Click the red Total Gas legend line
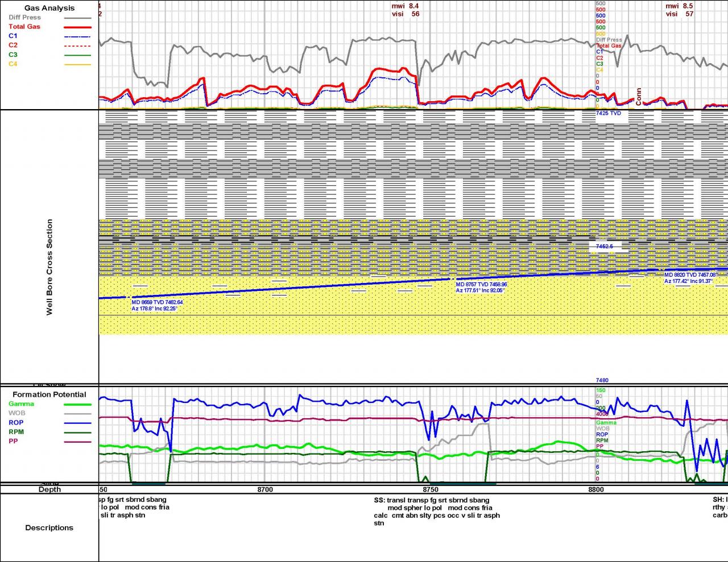Screen dimensions: 728x562 pyautogui.click(x=77, y=27)
